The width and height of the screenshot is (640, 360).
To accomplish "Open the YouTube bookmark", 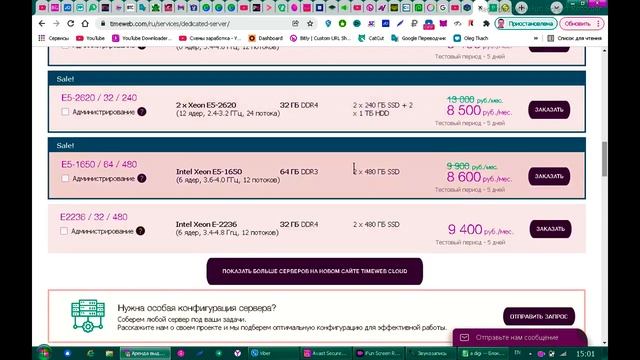I will 91,38.
